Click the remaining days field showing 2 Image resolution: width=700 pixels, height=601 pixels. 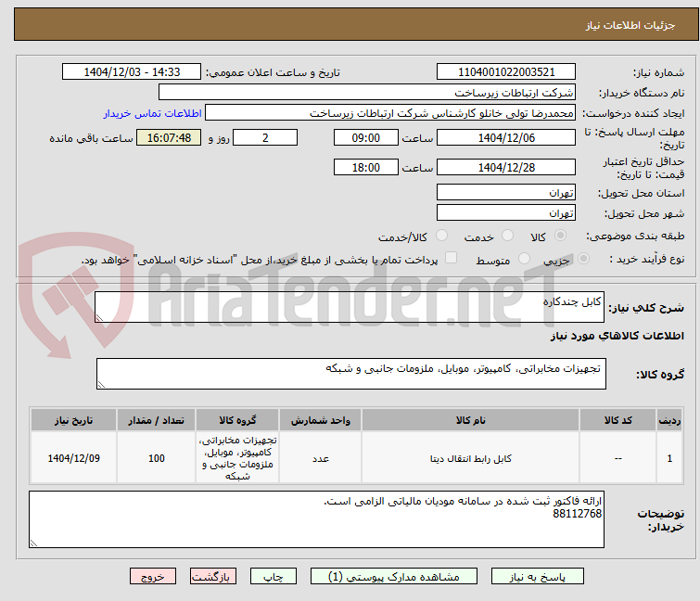click(265, 137)
